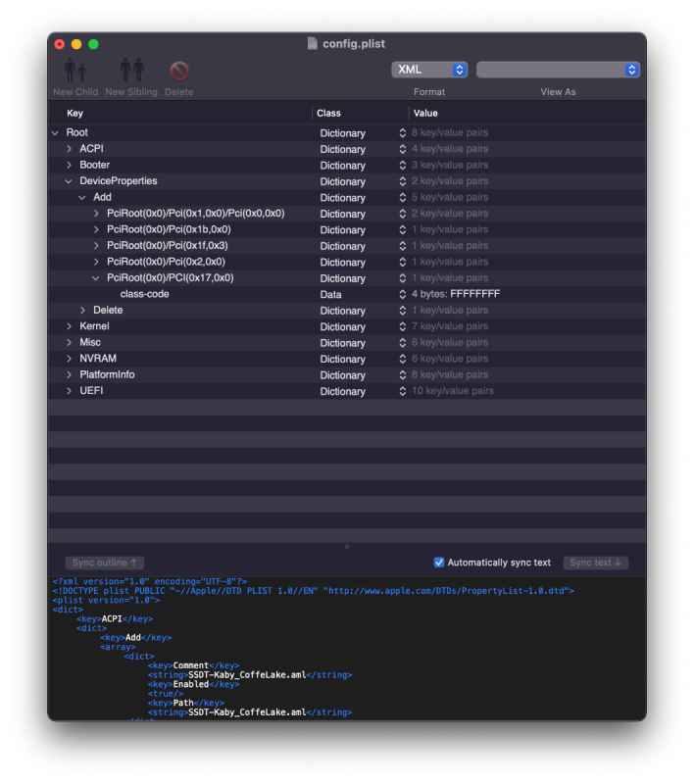This screenshot has width=694, height=784.
Task: Click the class stepper arrows for class-code row
Action: point(402,294)
